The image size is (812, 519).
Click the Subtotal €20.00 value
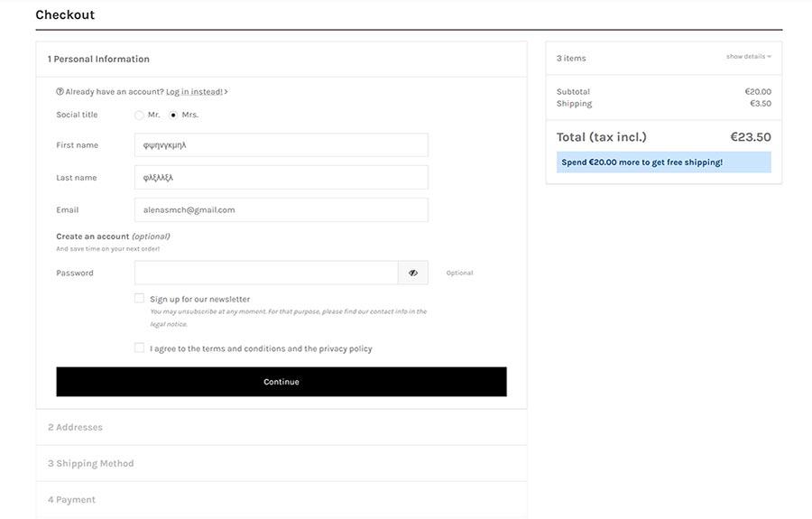[758, 92]
